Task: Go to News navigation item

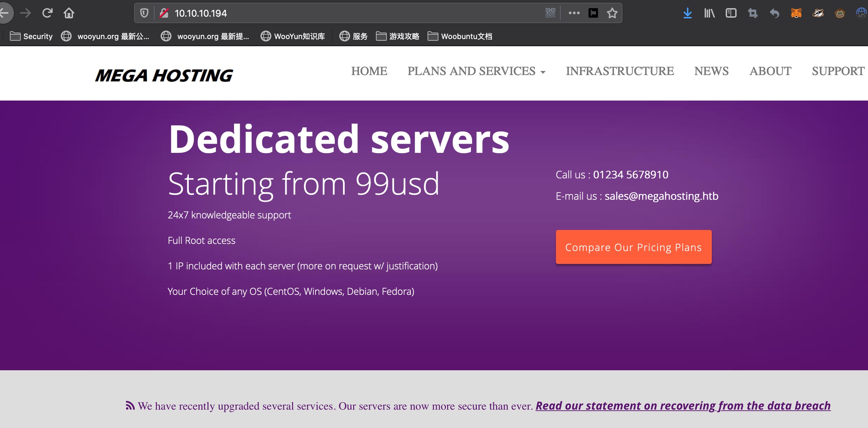Action: click(711, 71)
